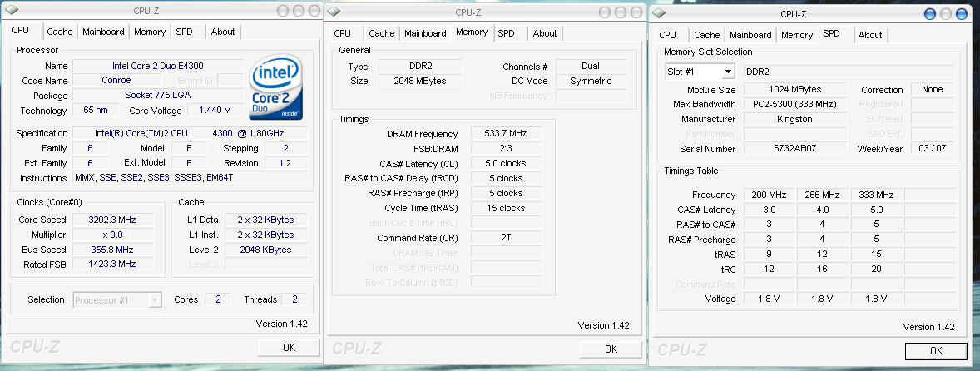980x371 pixels.
Task: Open Mainboard tab in right window
Action: pyautogui.click(x=750, y=36)
